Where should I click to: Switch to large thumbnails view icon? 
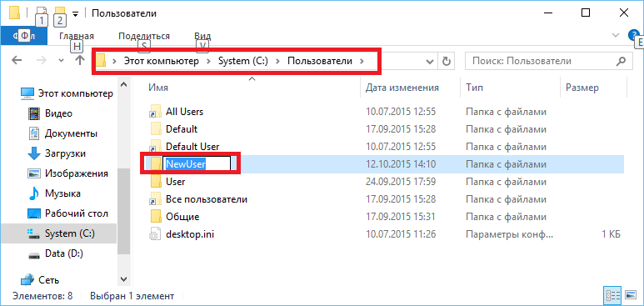[631, 295]
